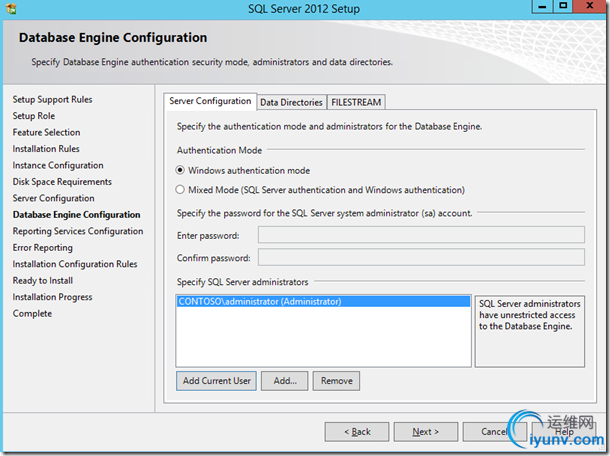Minimize the setup window

pyautogui.click(x=542, y=6)
